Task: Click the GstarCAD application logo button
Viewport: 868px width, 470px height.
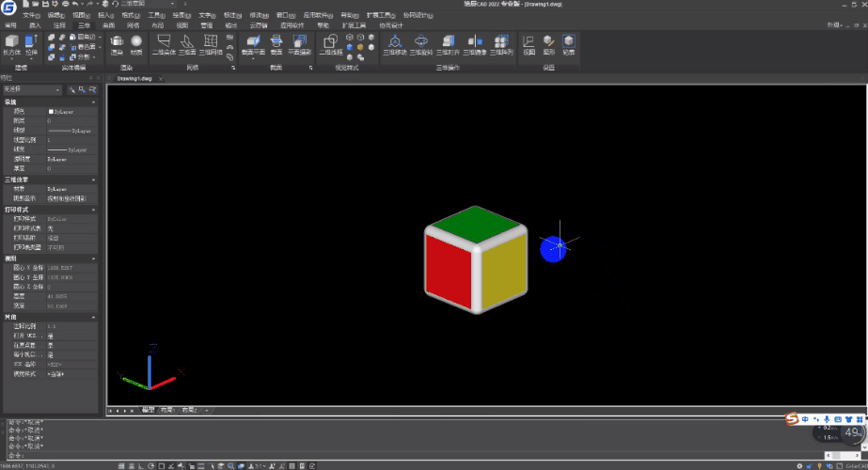Action: click(8, 8)
